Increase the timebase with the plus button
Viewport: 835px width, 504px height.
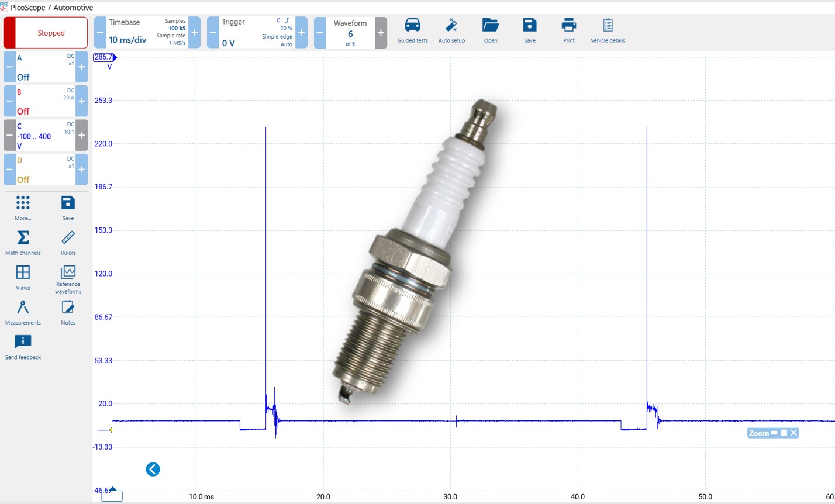coord(195,33)
